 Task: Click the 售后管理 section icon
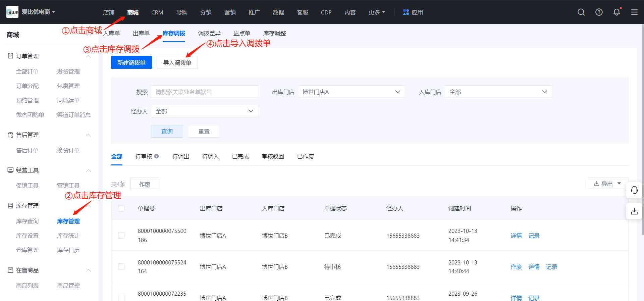click(x=10, y=135)
